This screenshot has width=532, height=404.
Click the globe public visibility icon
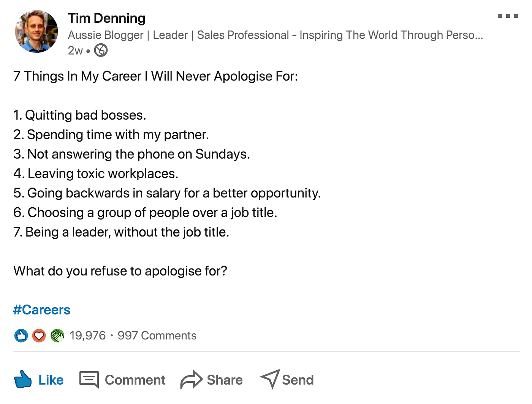tap(101, 50)
